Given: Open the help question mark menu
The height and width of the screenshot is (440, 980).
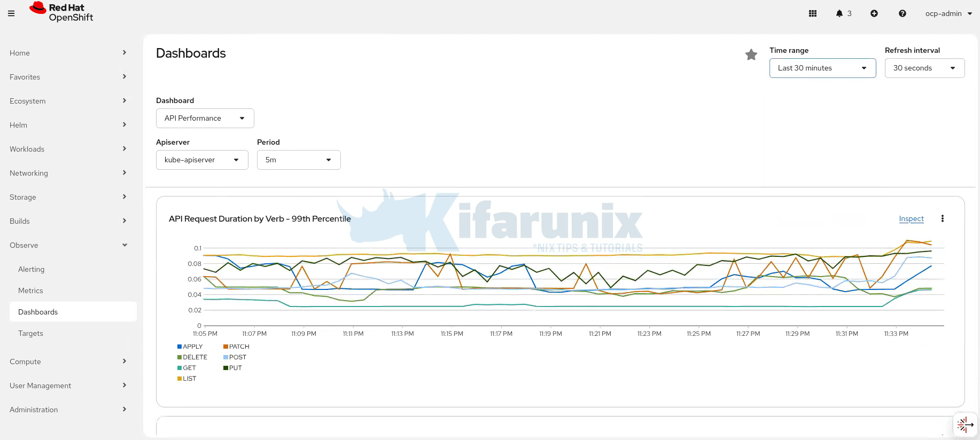Looking at the screenshot, I should point(903,13).
